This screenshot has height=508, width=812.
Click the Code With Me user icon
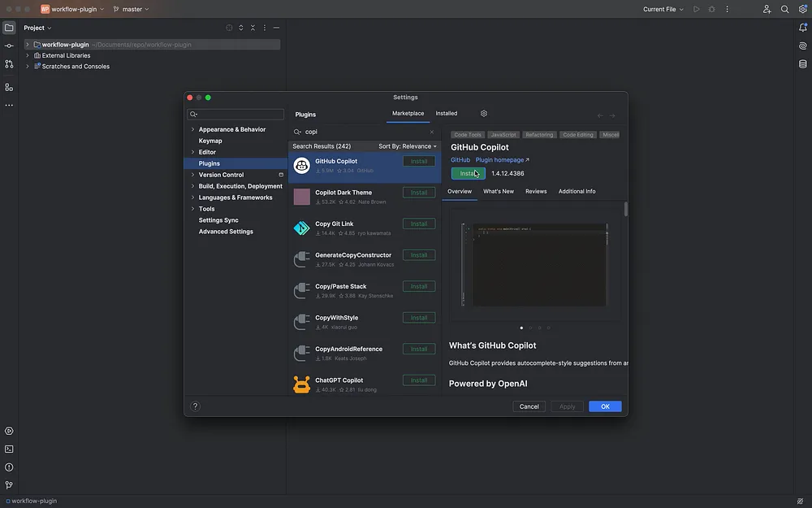pyautogui.click(x=767, y=9)
